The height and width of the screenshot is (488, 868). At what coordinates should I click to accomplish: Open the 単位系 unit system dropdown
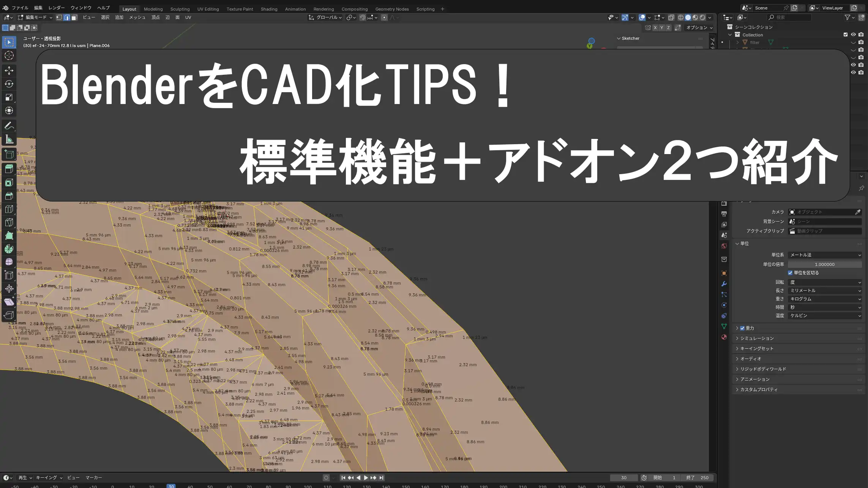click(825, 255)
